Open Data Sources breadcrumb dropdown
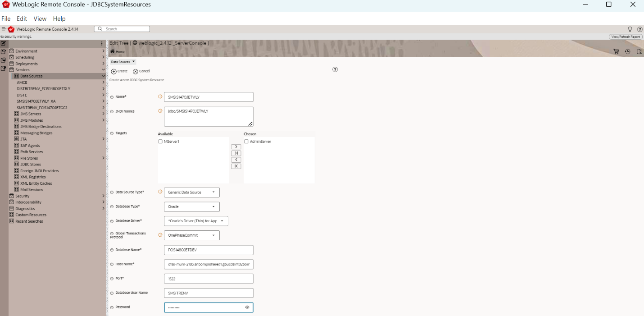644x316 pixels. [x=123, y=62]
